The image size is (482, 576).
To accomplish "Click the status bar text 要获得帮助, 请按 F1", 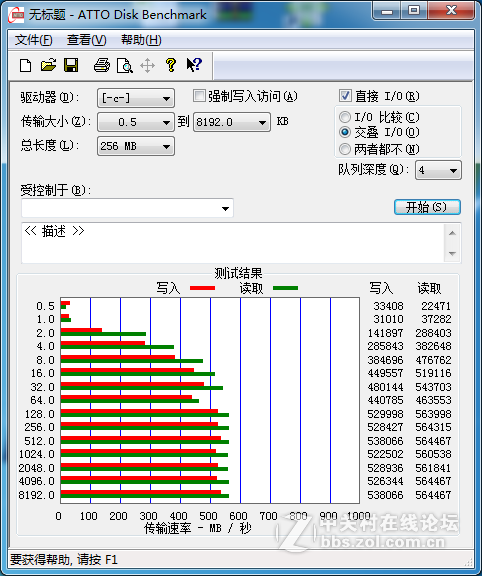I will tap(64, 560).
